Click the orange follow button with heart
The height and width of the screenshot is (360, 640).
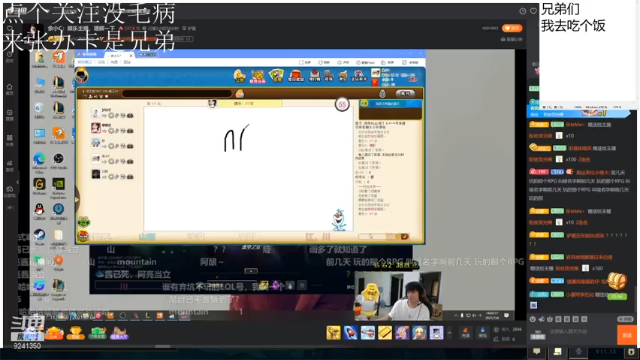[x=512, y=28]
